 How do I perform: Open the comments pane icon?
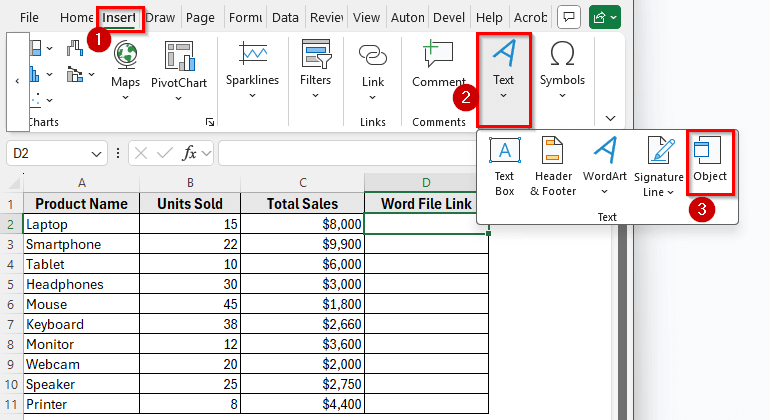pos(569,18)
